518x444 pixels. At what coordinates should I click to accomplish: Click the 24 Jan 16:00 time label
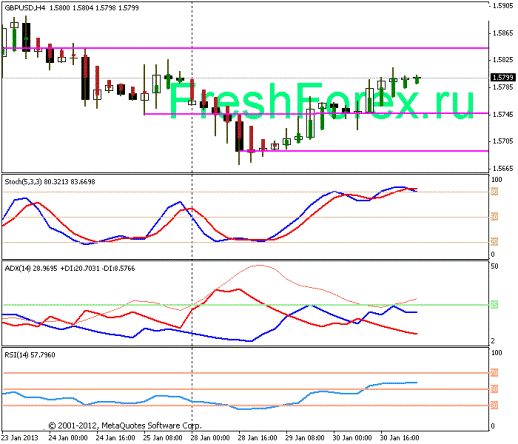[115, 438]
